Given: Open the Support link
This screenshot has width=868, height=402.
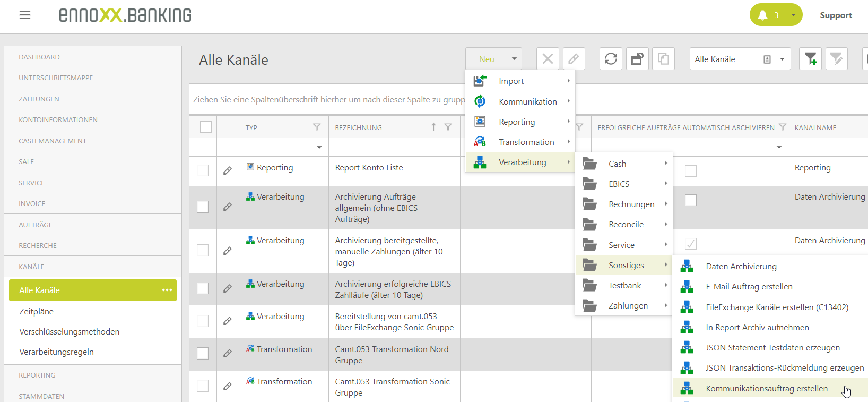Looking at the screenshot, I should pos(836,15).
